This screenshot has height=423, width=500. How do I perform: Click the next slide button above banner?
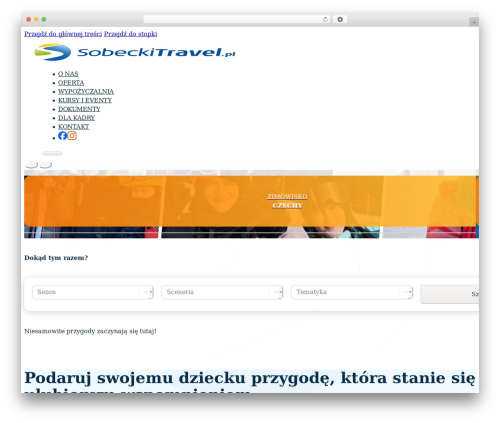pos(46,165)
